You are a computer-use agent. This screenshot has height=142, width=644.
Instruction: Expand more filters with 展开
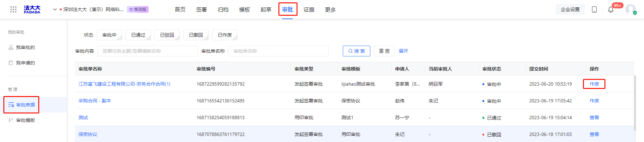404,51
